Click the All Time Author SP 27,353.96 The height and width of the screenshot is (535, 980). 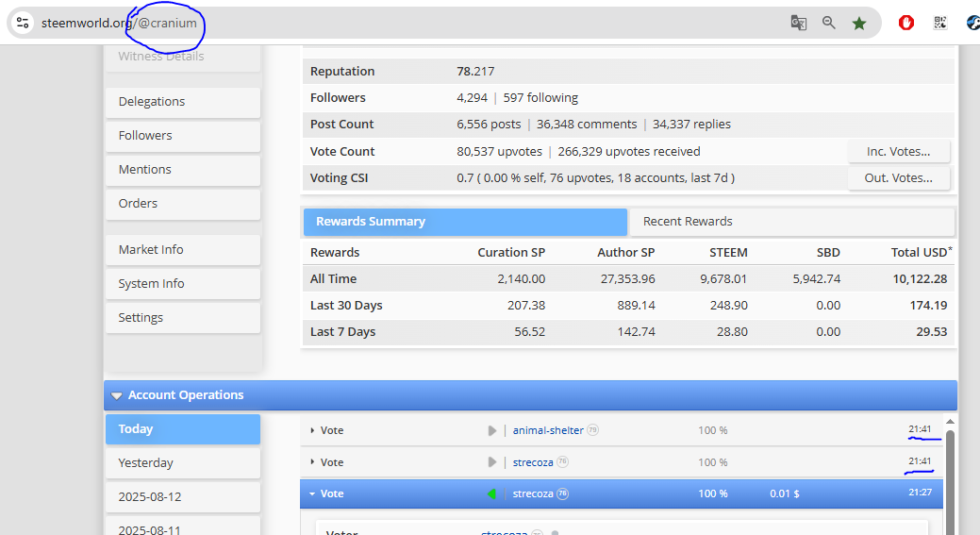click(x=628, y=279)
